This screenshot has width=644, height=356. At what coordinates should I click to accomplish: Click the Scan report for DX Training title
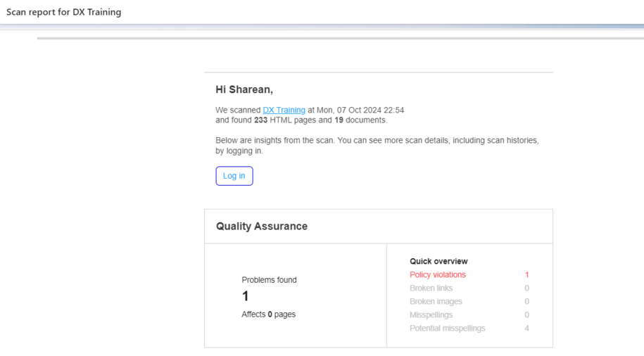tap(63, 12)
